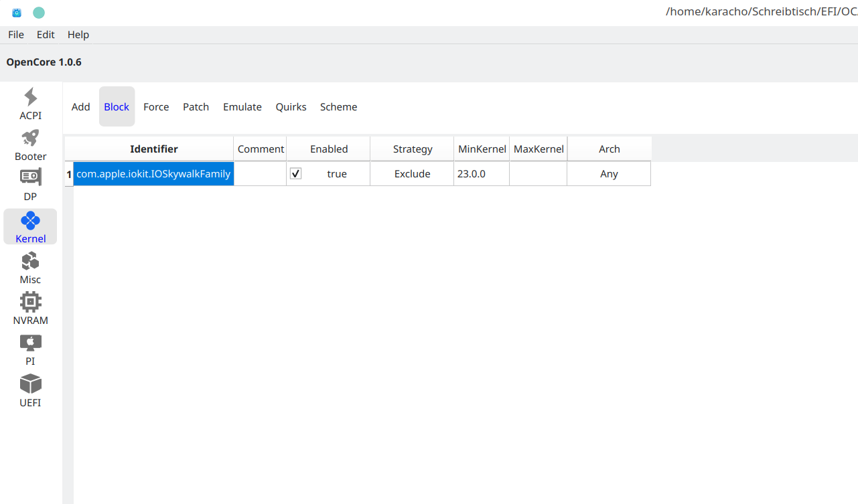This screenshot has width=858, height=504.
Task: Click the Arch column header
Action: pyautogui.click(x=610, y=149)
